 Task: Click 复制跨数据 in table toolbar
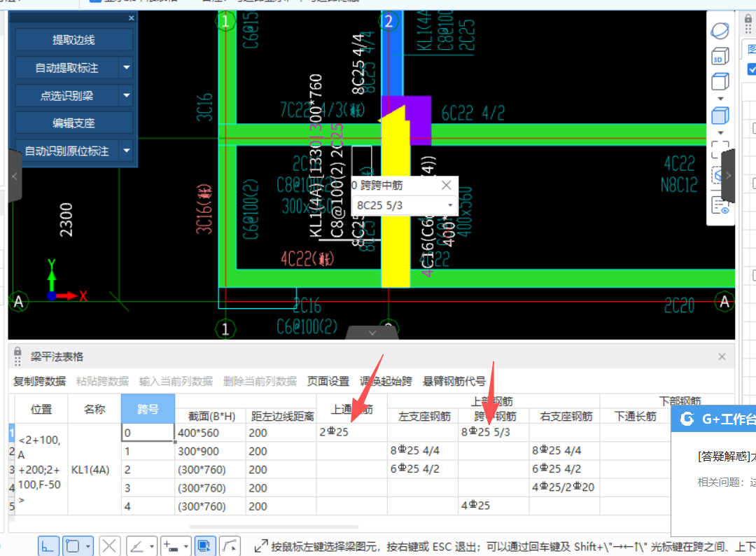pyautogui.click(x=39, y=382)
